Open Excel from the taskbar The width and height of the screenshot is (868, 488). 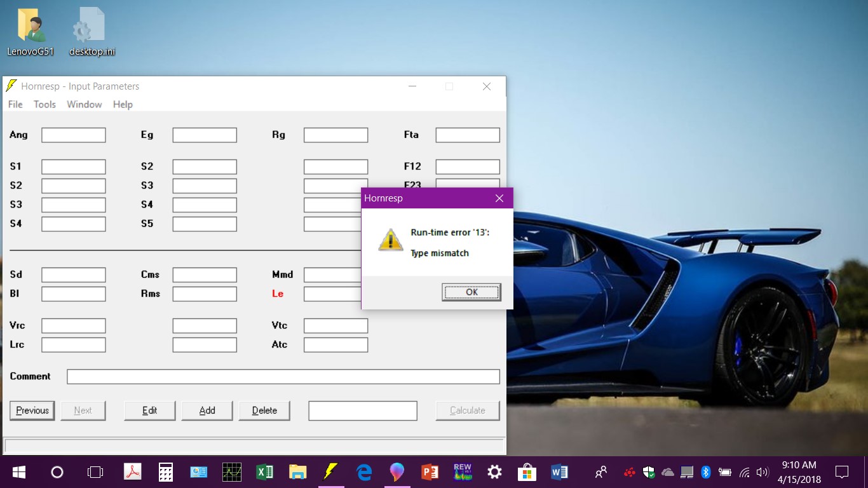tap(264, 472)
